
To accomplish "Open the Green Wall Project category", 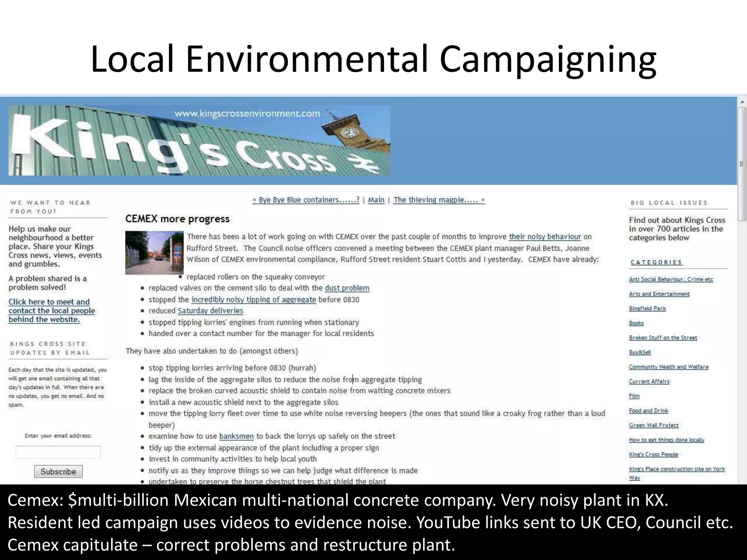I will tap(654, 425).
